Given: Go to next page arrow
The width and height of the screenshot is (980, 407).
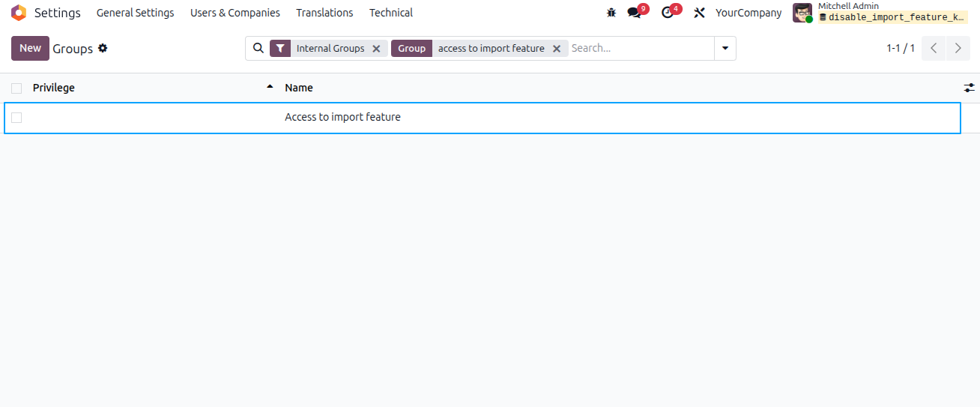Looking at the screenshot, I should click(x=958, y=48).
